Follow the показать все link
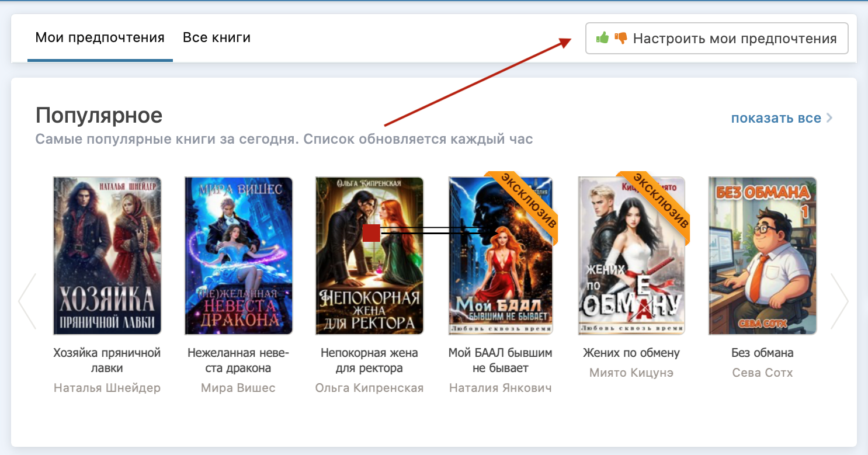868x455 pixels. coord(776,119)
